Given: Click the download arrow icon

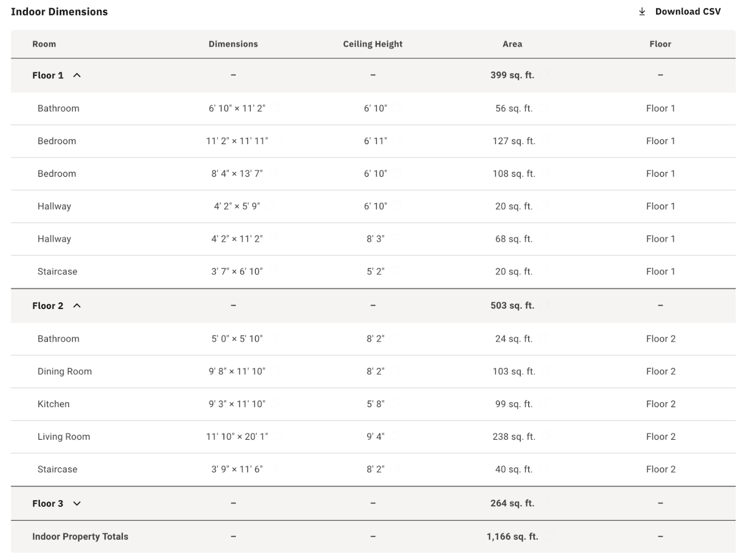Looking at the screenshot, I should pyautogui.click(x=642, y=12).
